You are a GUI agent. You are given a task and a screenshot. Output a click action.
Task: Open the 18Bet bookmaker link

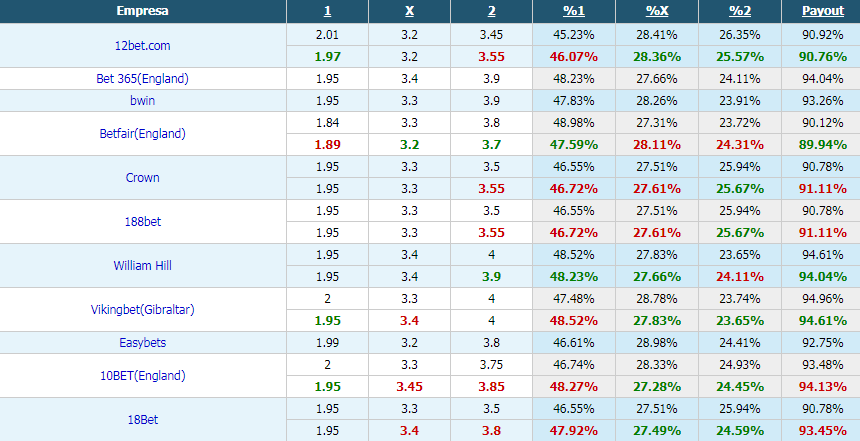pyautogui.click(x=143, y=419)
